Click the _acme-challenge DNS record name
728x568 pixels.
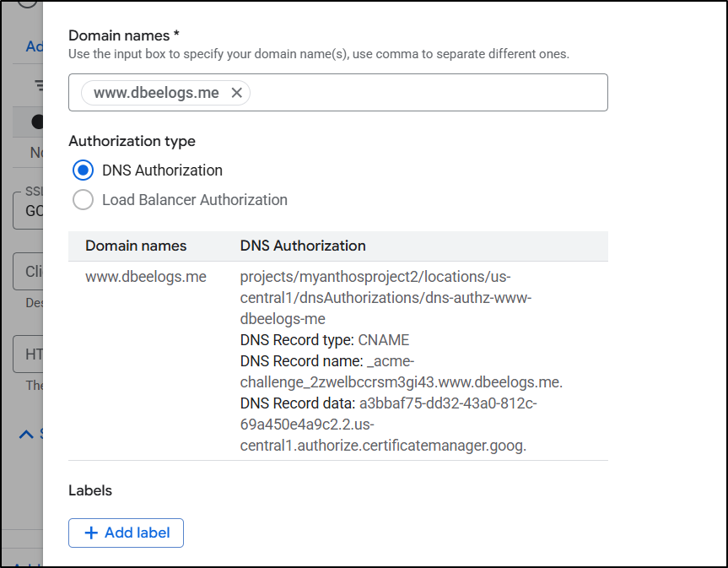pos(401,381)
